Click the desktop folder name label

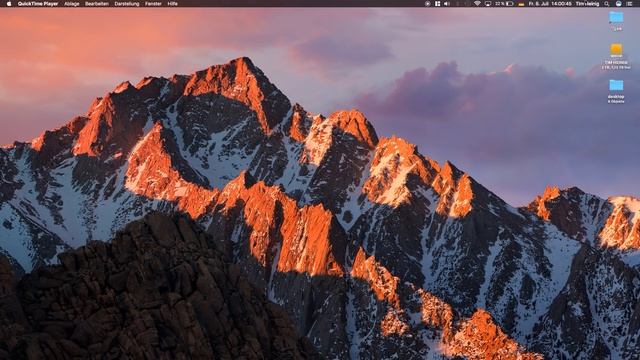tap(616, 97)
